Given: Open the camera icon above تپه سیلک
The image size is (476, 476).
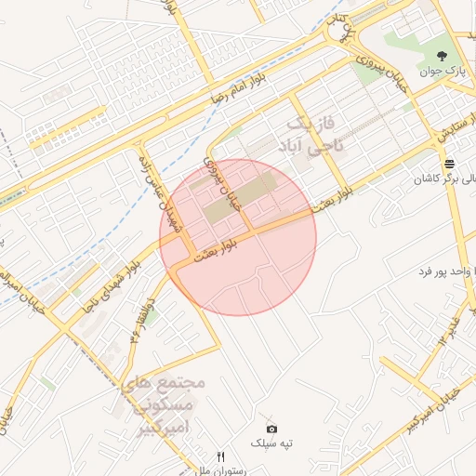Looking at the screenshot, I should (x=271, y=429).
